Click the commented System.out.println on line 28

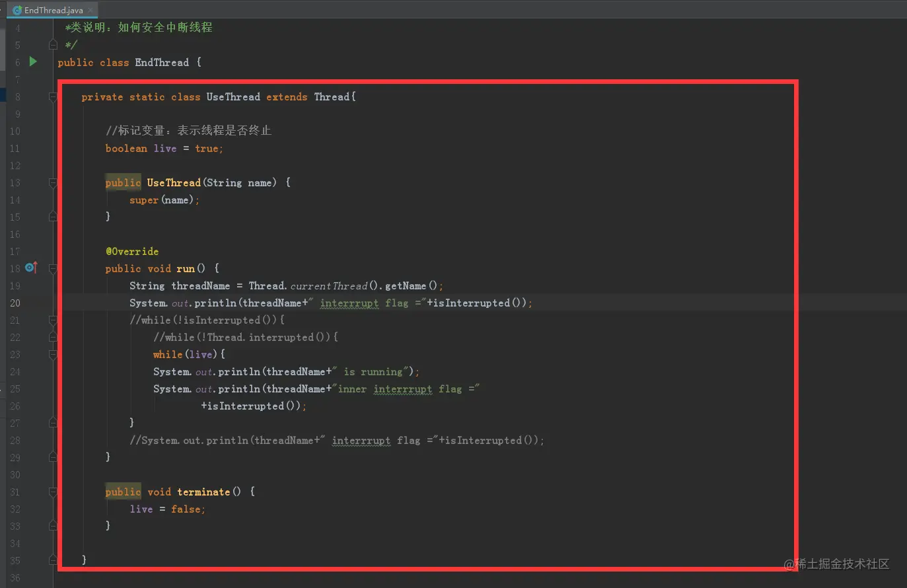tap(337, 440)
